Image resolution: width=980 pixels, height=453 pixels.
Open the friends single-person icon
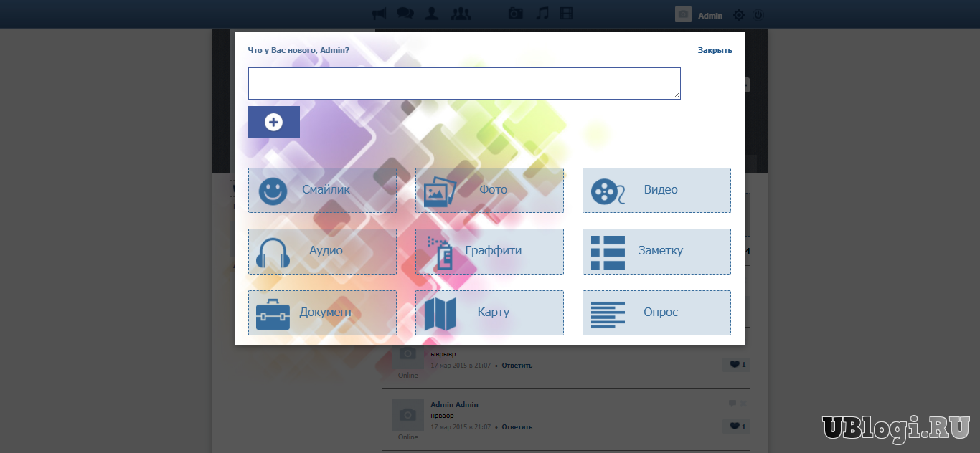[x=431, y=14]
